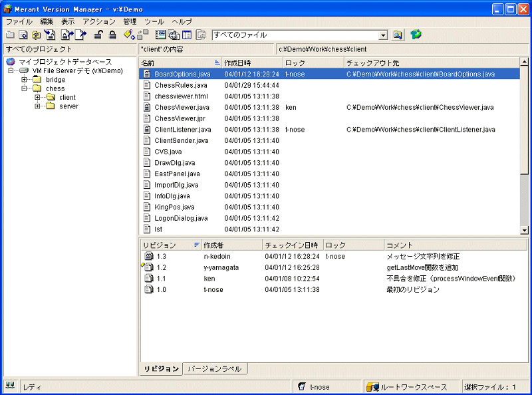Click the 作成者 column header
532x395 pixels.
coord(232,245)
